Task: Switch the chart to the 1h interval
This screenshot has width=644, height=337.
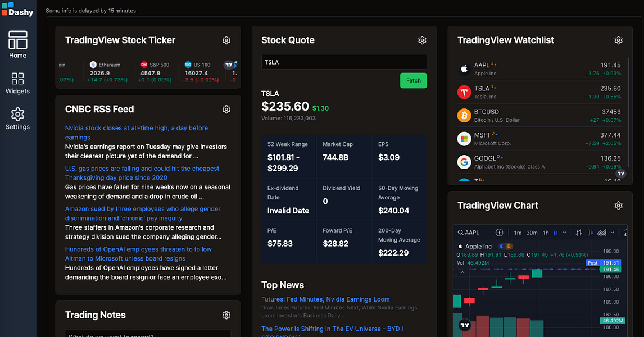Action: (x=546, y=233)
